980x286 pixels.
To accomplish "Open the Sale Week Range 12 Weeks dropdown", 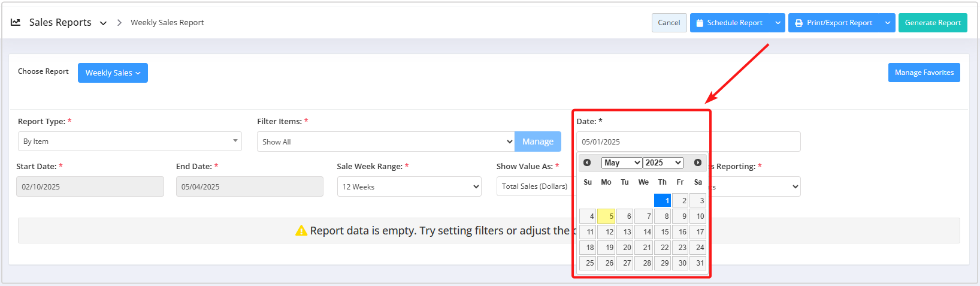I will tap(409, 186).
